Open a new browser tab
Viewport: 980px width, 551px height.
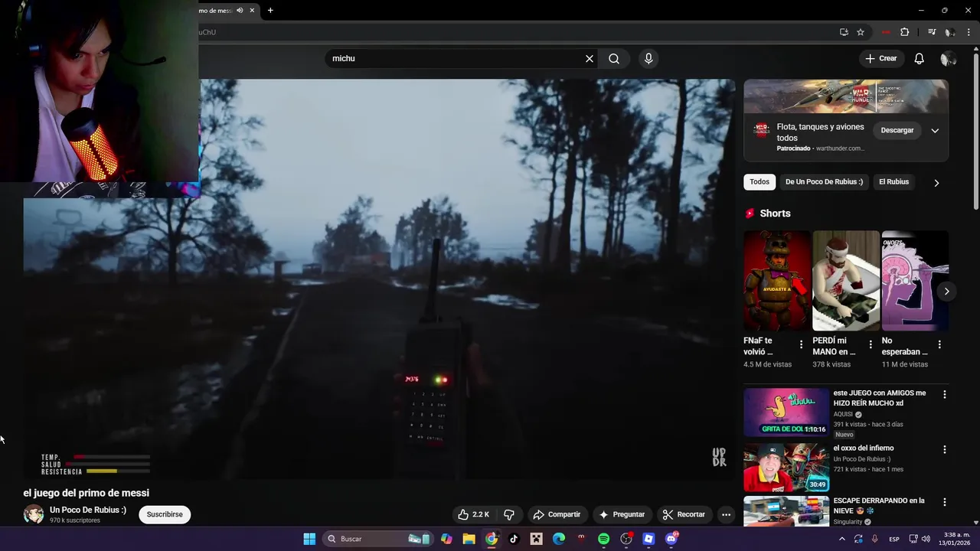(x=270, y=10)
